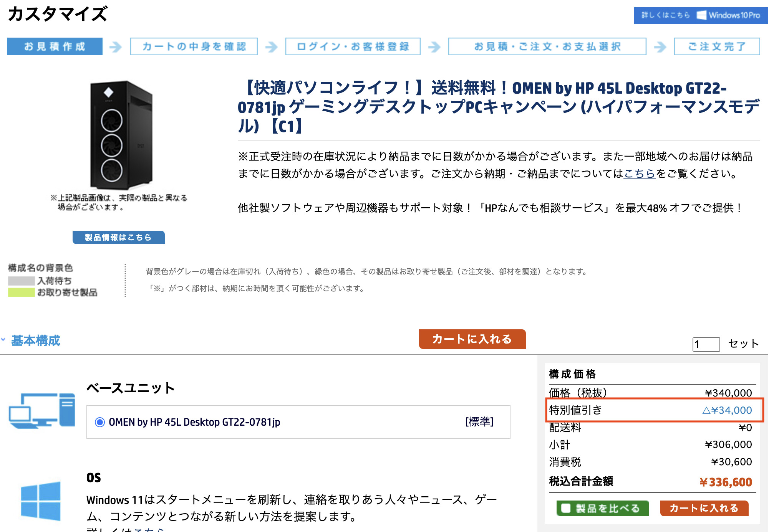Click the base unit computer icon
The image size is (769, 532).
(42, 411)
